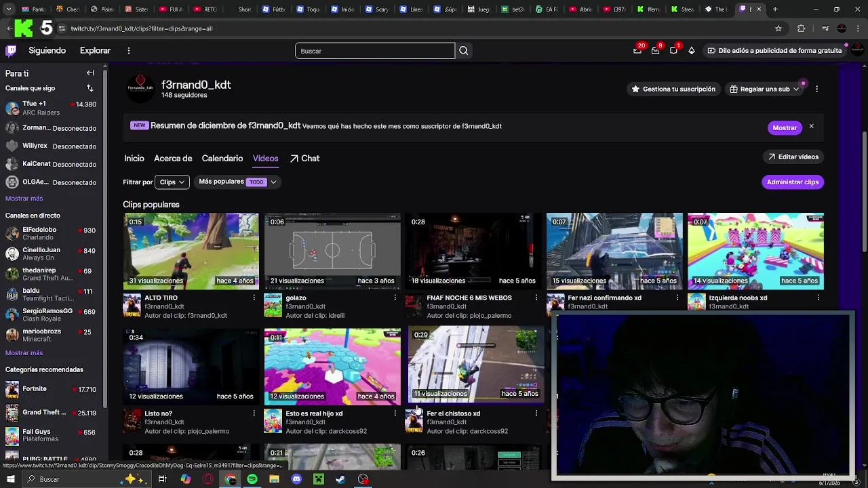
Task: Go to Explorar in top navigation
Action: click(95, 50)
